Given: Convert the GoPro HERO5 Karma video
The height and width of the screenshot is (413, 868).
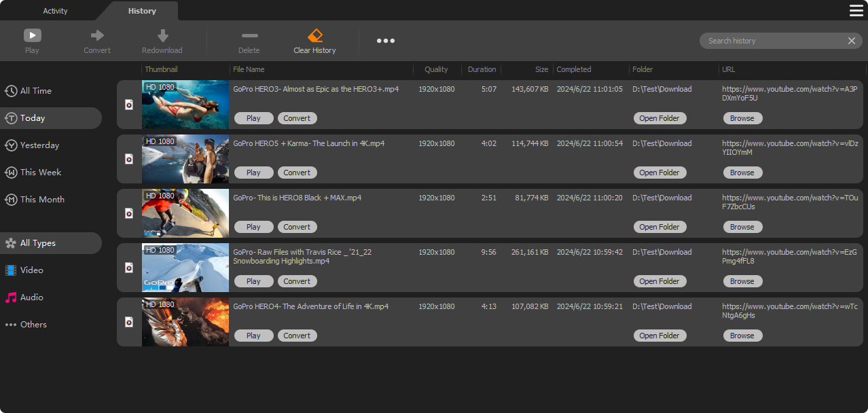Looking at the screenshot, I should (297, 173).
